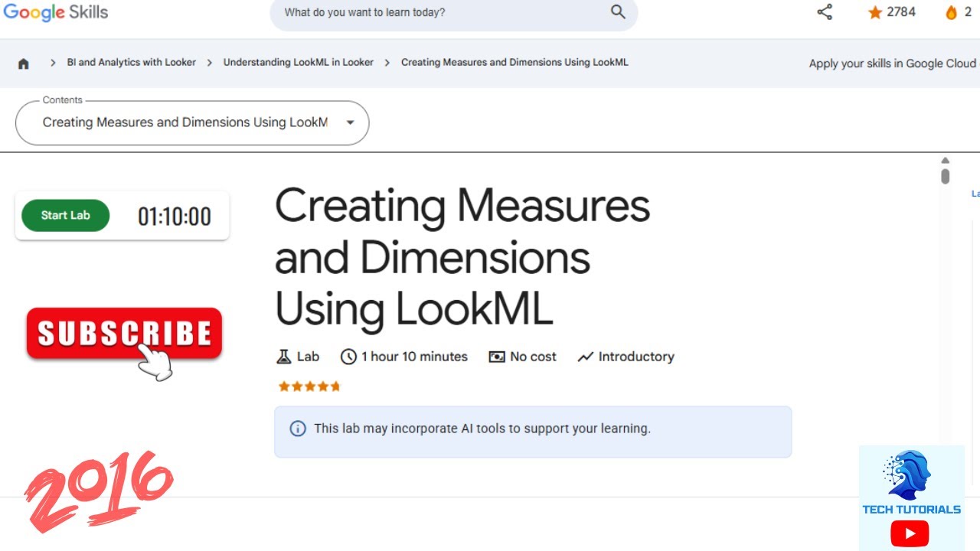Click the scrollbar up arrow
Screen dimensions: 980x551
pyautogui.click(x=945, y=161)
